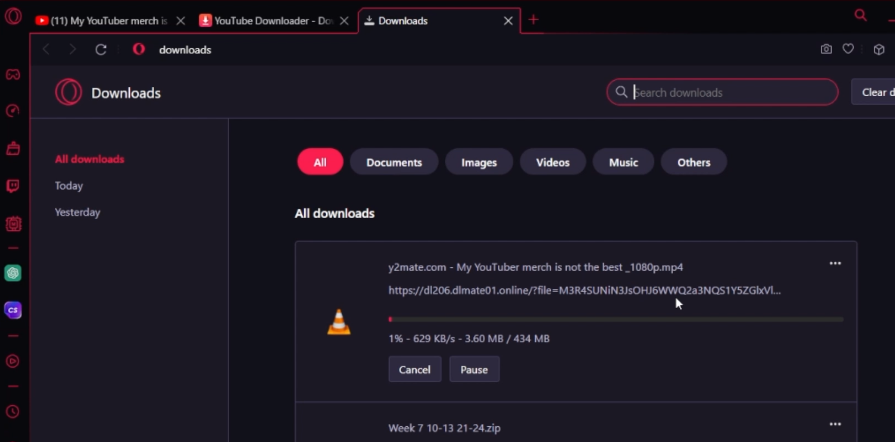
Task: Open the history clock icon in sidebar
Action: click(14, 411)
